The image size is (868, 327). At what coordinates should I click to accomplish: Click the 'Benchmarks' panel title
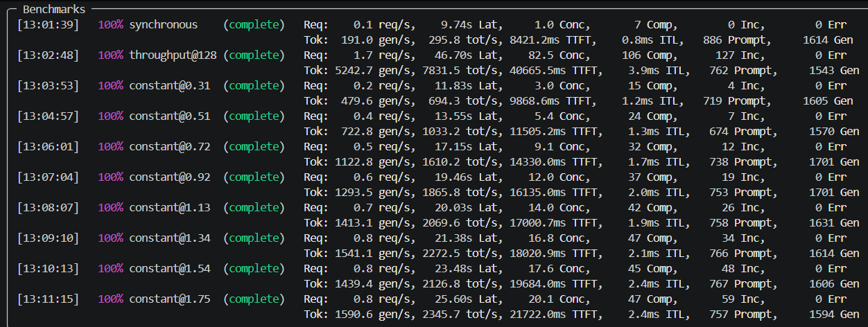55,10
